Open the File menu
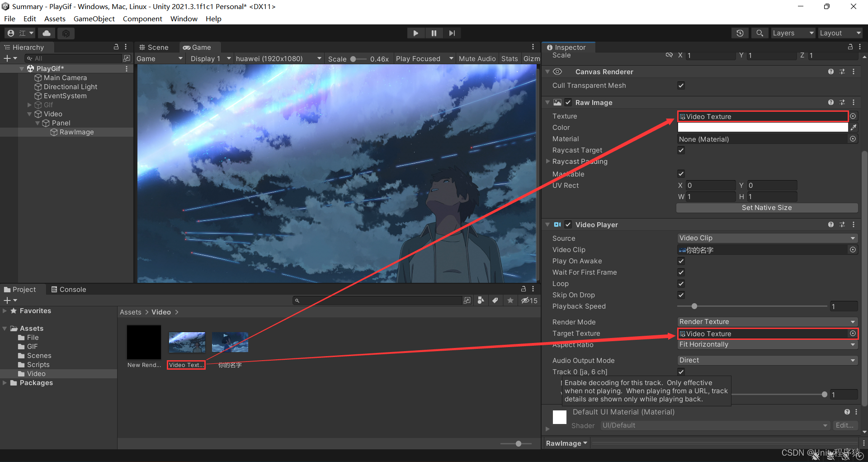This screenshot has width=868, height=462. 9,19
